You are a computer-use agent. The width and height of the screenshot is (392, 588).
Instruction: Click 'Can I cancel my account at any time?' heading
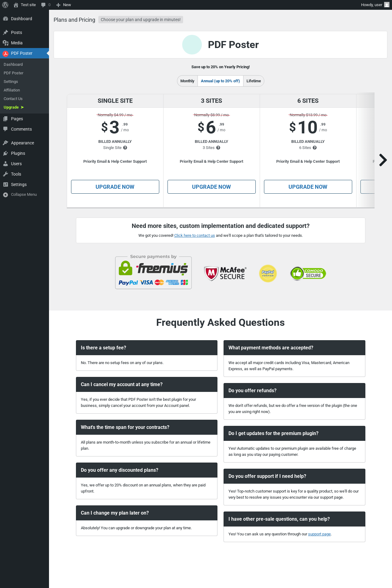pyautogui.click(x=147, y=385)
